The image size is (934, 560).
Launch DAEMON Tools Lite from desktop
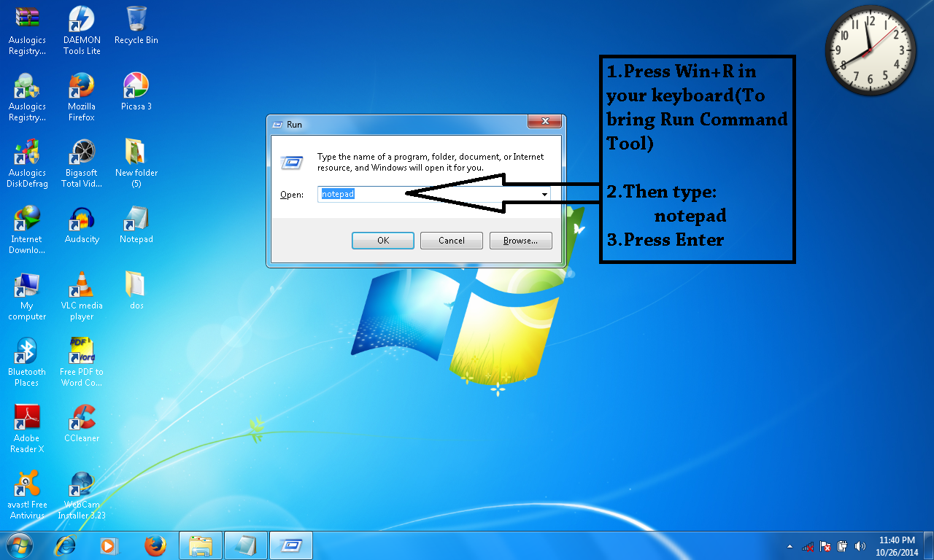[82, 31]
